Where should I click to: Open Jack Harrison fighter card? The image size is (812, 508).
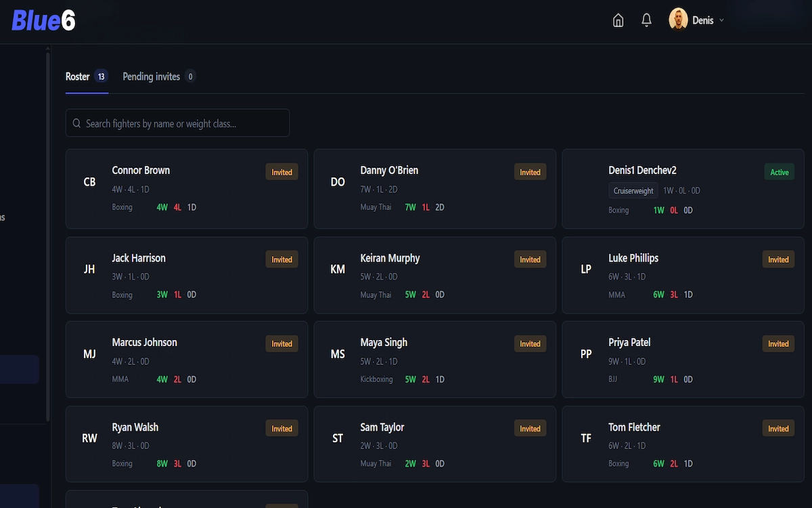[187, 275]
